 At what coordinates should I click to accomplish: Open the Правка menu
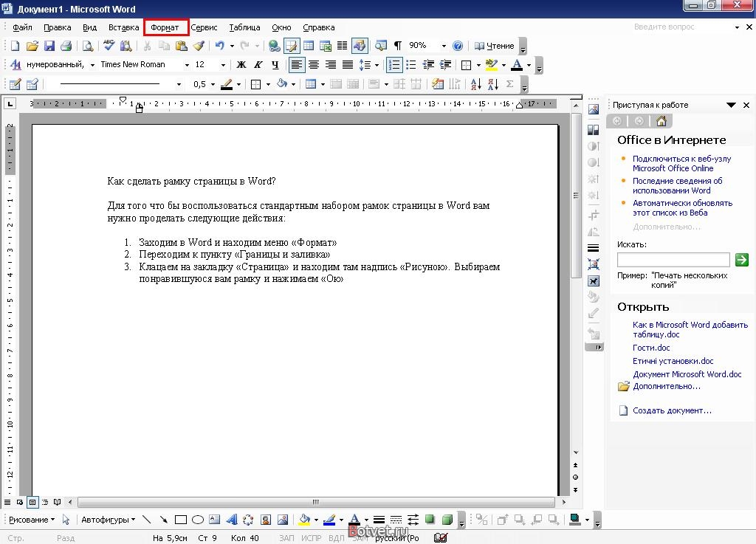[58, 27]
